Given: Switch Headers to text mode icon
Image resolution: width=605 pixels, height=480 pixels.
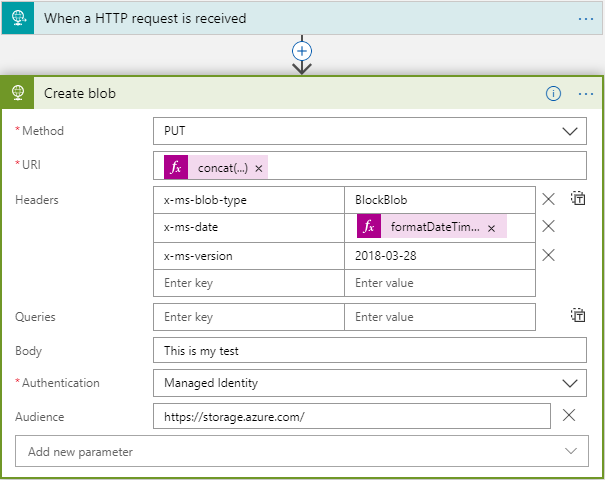Looking at the screenshot, I should click(x=578, y=199).
